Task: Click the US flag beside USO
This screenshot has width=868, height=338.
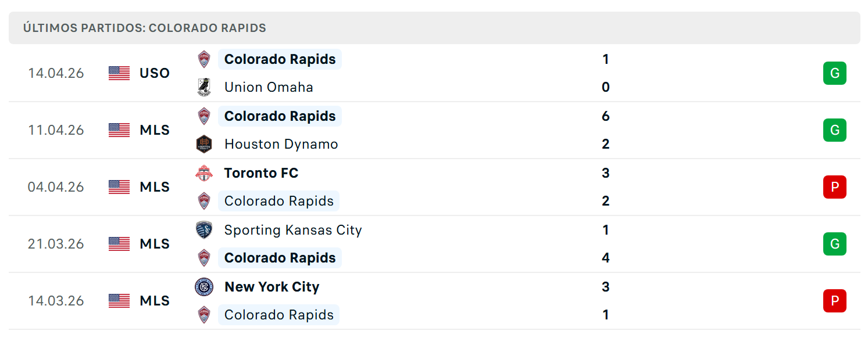Action: click(119, 73)
